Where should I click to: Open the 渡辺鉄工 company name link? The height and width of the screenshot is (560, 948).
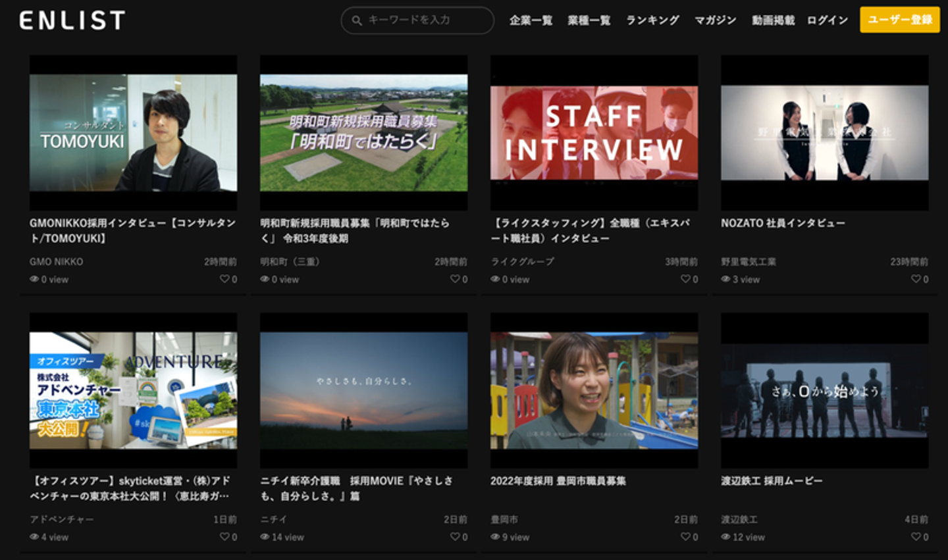[x=739, y=520]
